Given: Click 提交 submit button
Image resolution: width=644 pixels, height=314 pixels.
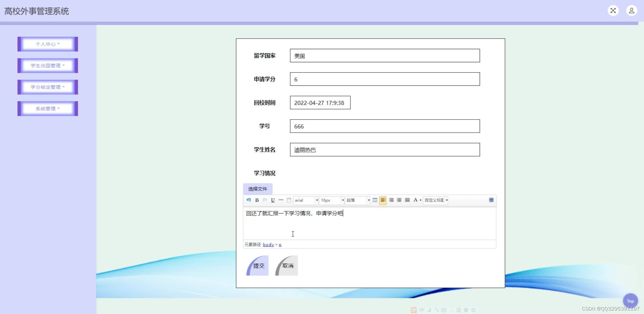Looking at the screenshot, I should point(257,266).
